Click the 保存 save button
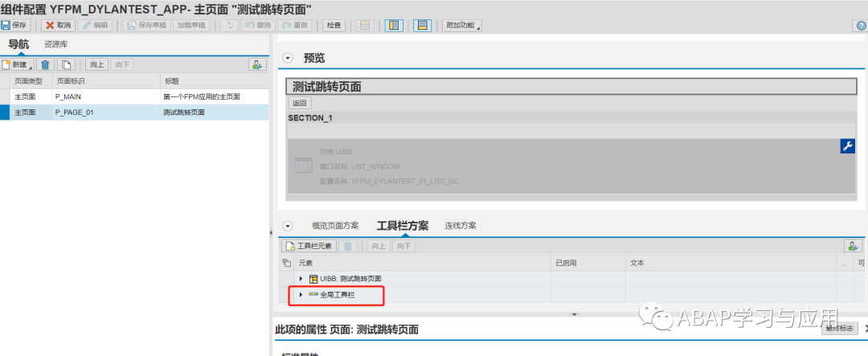The width and height of the screenshot is (868, 356). click(x=14, y=26)
